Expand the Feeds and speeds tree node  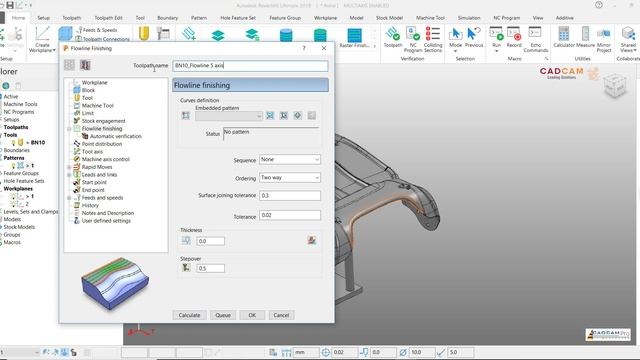(69, 198)
